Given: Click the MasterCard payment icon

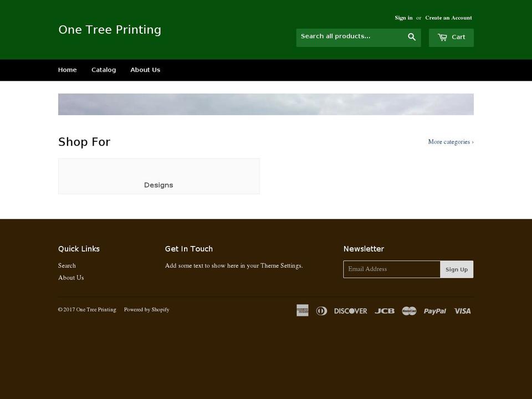Looking at the screenshot, I should [409, 310].
